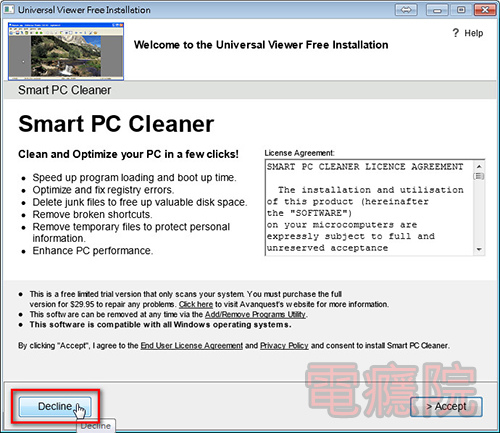Viewport: 500px width, 433px height.
Task: Open the Add/Remove Programs Utility link
Action: click(x=255, y=314)
